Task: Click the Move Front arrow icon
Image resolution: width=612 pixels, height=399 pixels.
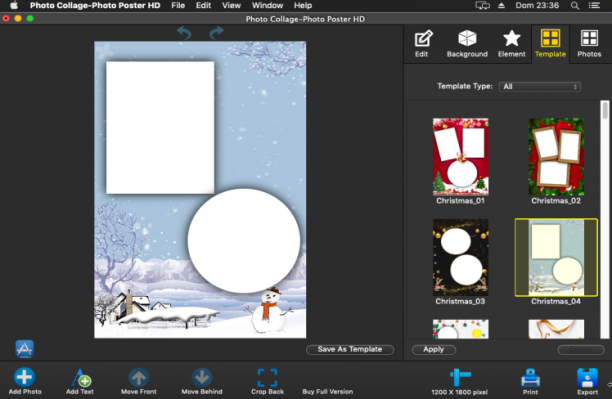Action: [x=139, y=378]
